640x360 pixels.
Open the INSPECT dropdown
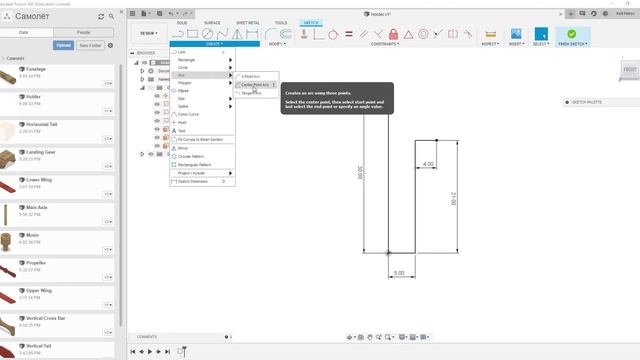coord(490,44)
